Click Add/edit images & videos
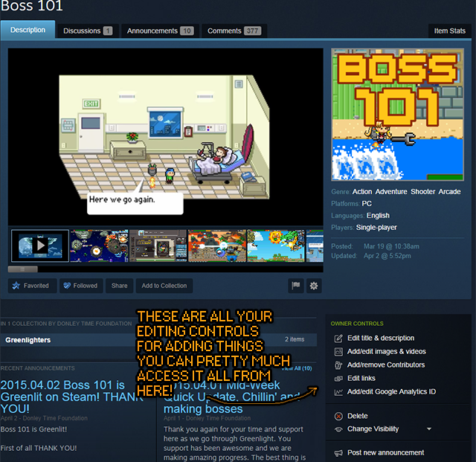 pyautogui.click(x=387, y=351)
